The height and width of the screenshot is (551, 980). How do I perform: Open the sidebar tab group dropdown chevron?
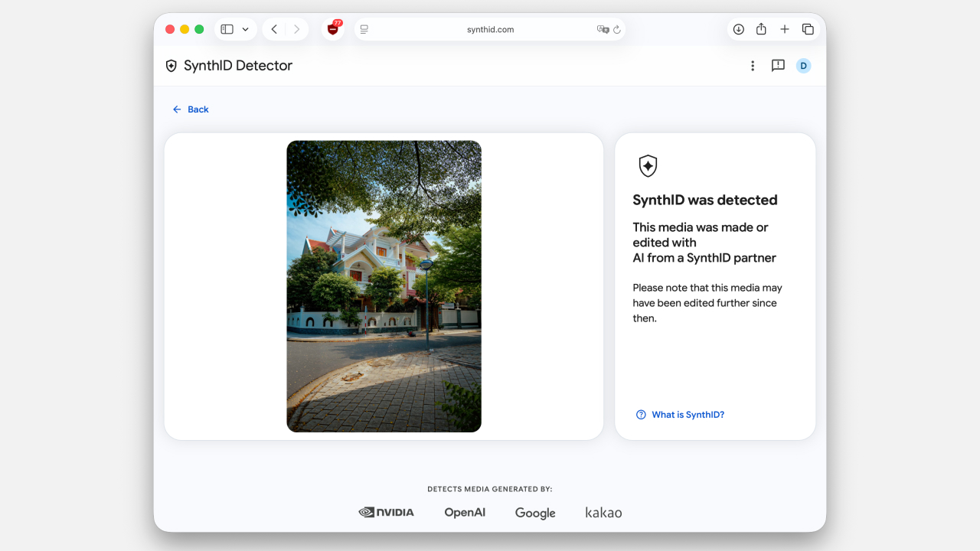coord(245,29)
